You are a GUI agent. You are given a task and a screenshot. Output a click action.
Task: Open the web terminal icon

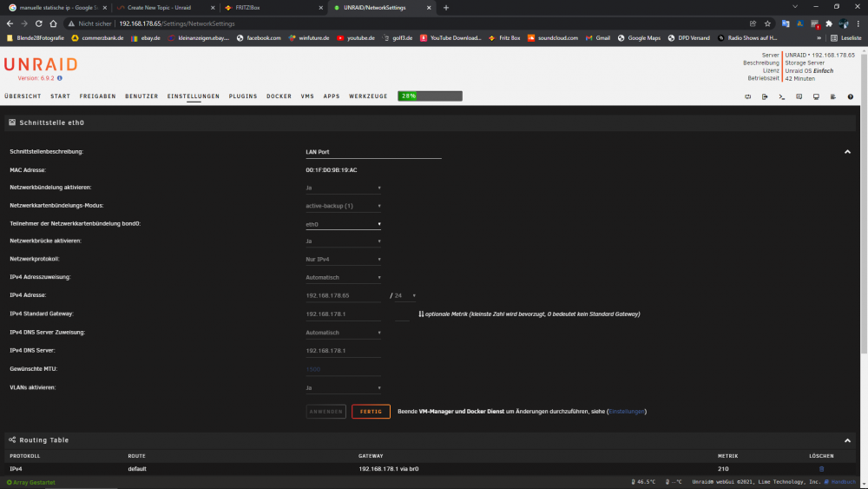point(782,96)
